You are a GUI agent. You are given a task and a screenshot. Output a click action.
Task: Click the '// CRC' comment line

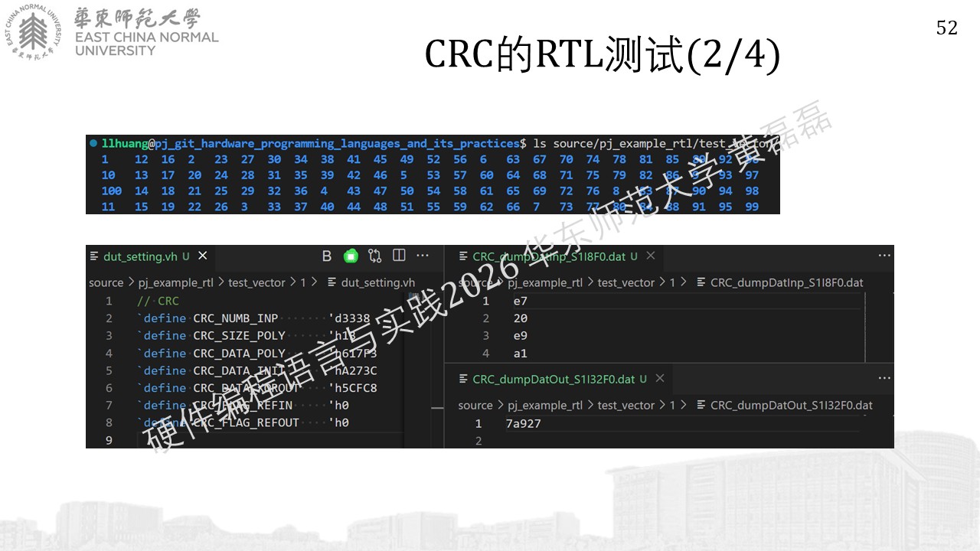(x=158, y=301)
